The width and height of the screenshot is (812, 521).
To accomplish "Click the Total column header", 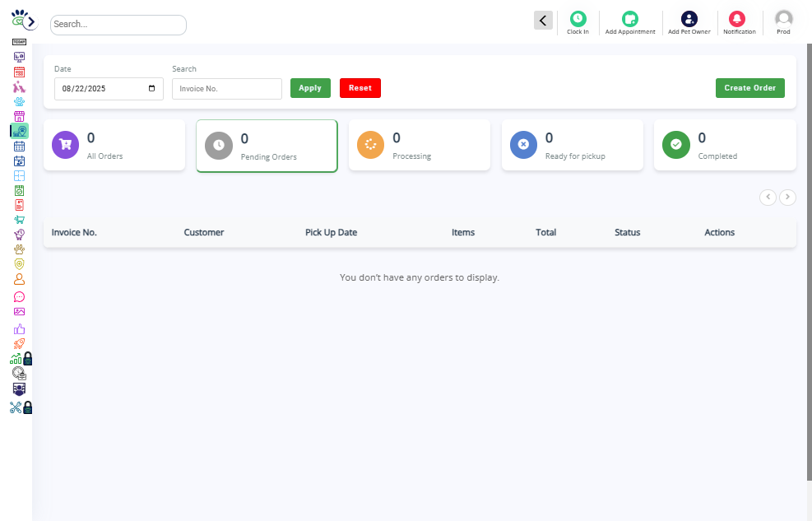I will tap(545, 233).
